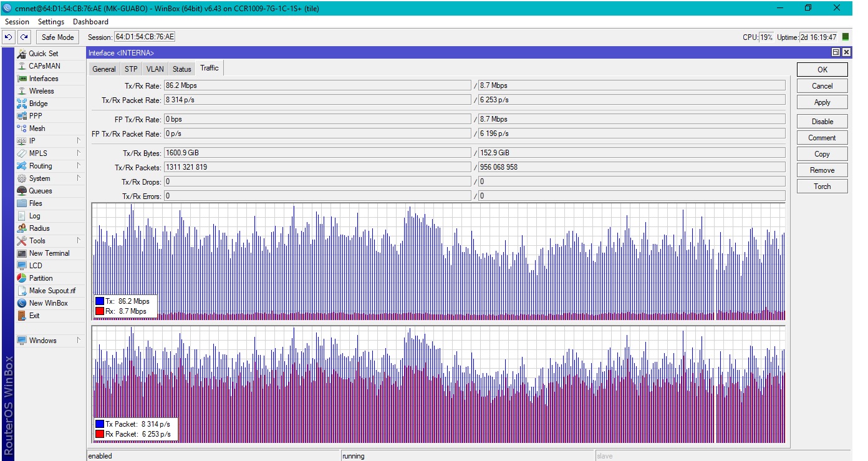
Task: Expand the System submenu
Action: 79,178
